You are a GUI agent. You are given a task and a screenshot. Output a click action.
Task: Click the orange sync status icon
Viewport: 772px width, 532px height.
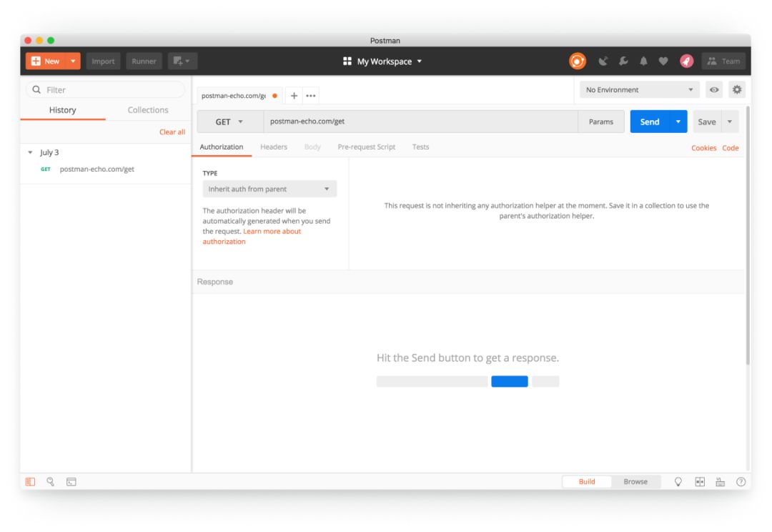pos(577,61)
